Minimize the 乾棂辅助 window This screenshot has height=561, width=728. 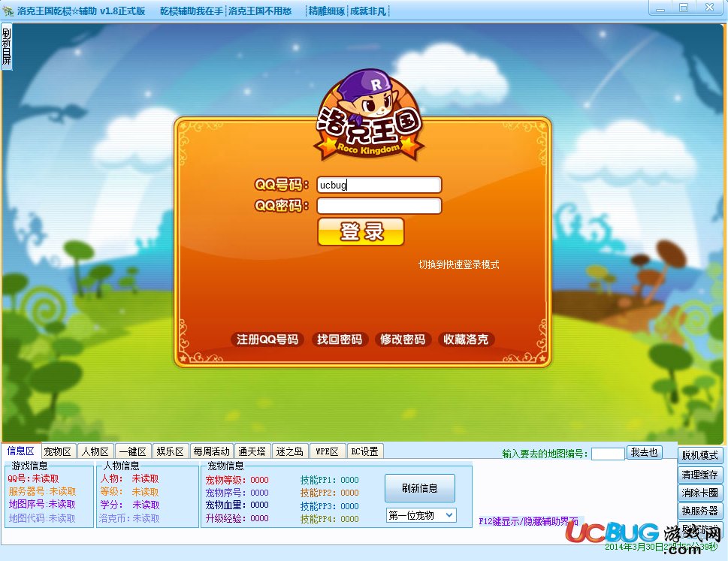tap(660, 8)
